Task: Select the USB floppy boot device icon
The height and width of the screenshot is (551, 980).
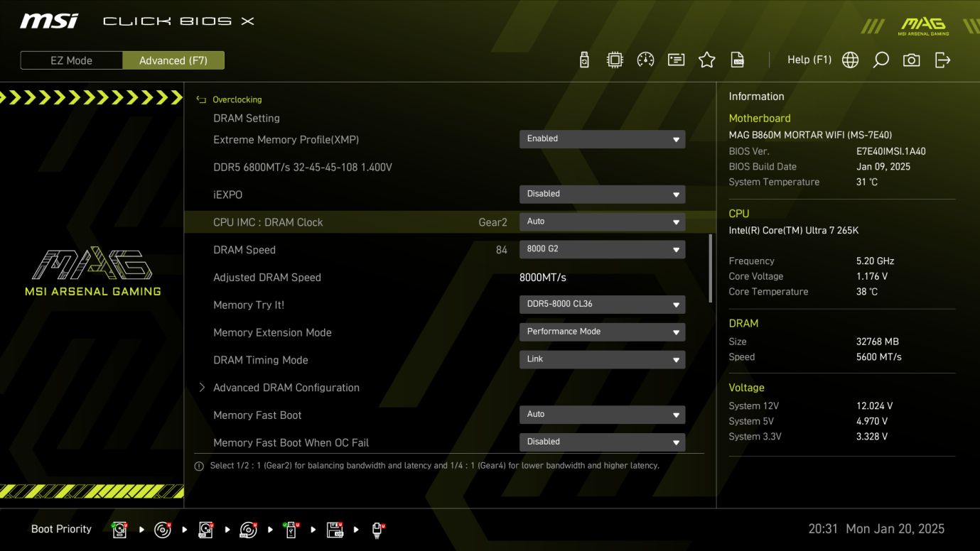Action: [335, 530]
